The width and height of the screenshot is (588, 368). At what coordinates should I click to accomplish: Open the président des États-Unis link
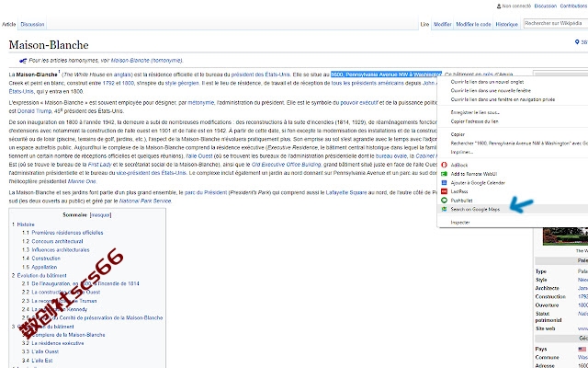pyautogui.click(x=261, y=75)
